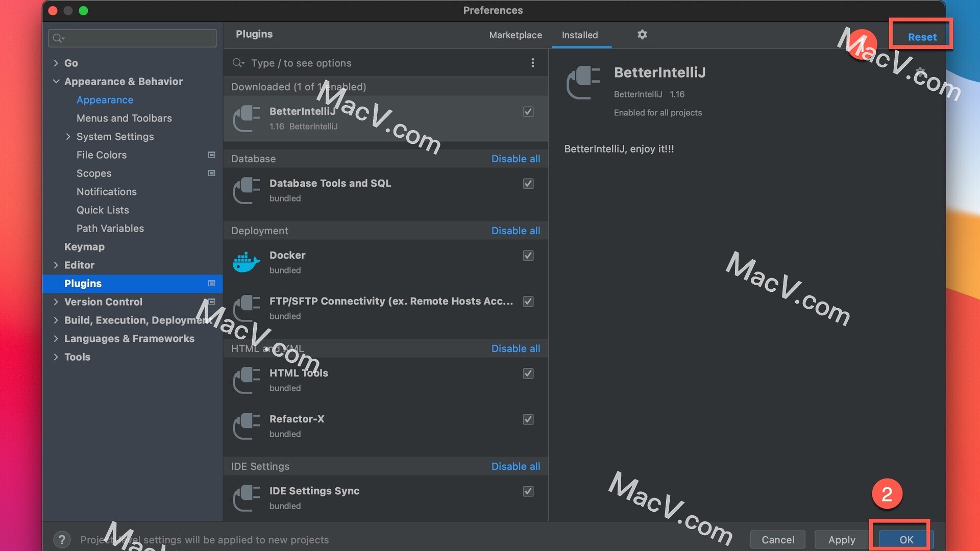The image size is (980, 551).
Task: Click the 'Enabled for all projects' text
Action: pos(658,113)
